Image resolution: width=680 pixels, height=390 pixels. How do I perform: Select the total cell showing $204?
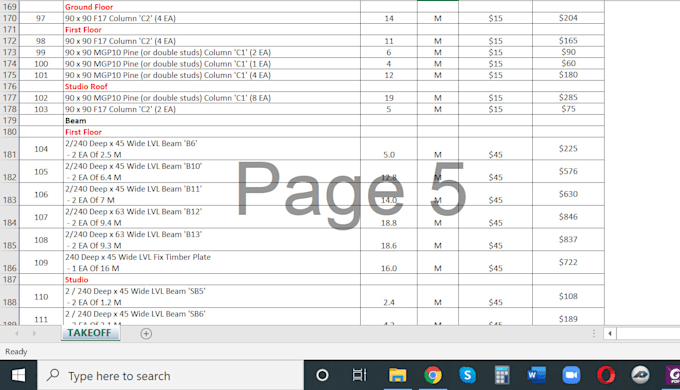pyautogui.click(x=568, y=18)
